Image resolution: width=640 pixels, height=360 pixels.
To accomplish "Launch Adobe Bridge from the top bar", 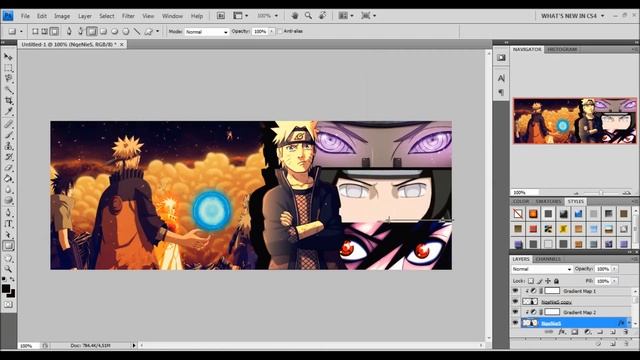I will pos(221,16).
